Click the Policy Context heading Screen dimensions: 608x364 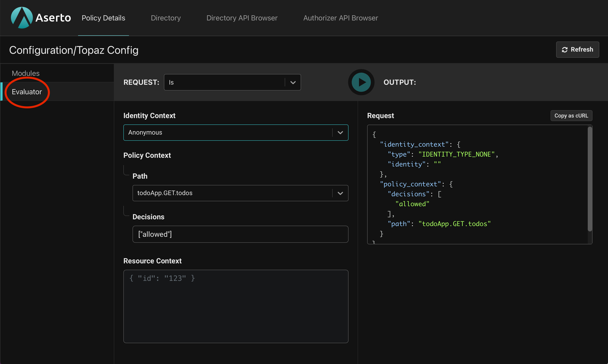click(x=147, y=155)
